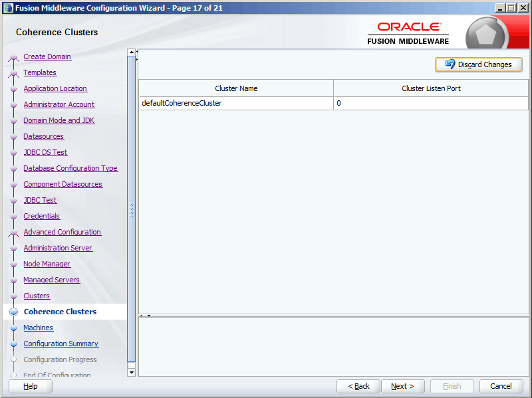Click the Node Manager step bullet icon
The width and height of the screenshot is (532, 398).
click(13, 264)
